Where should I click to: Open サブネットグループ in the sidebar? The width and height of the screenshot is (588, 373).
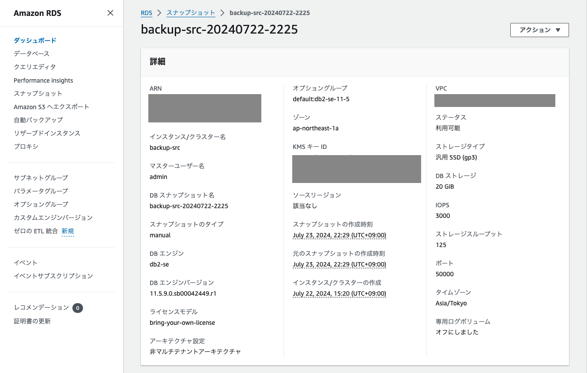[41, 178]
